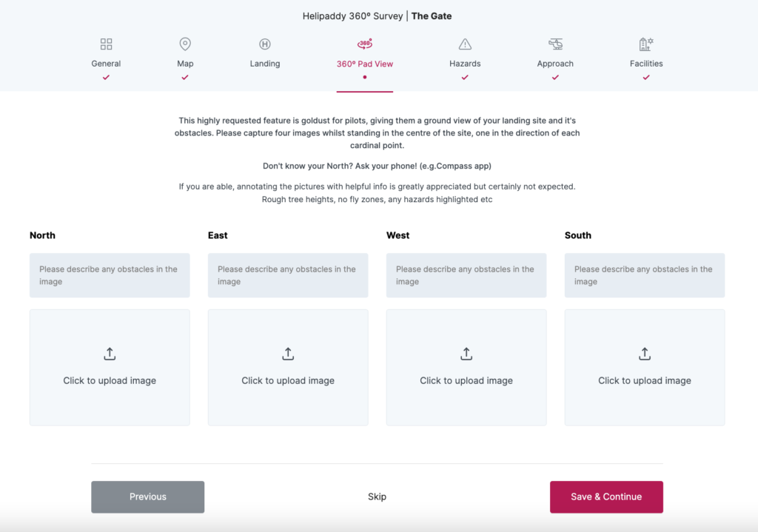The height and width of the screenshot is (532, 758).
Task: Click the Landing helipad H icon
Action: point(265,44)
